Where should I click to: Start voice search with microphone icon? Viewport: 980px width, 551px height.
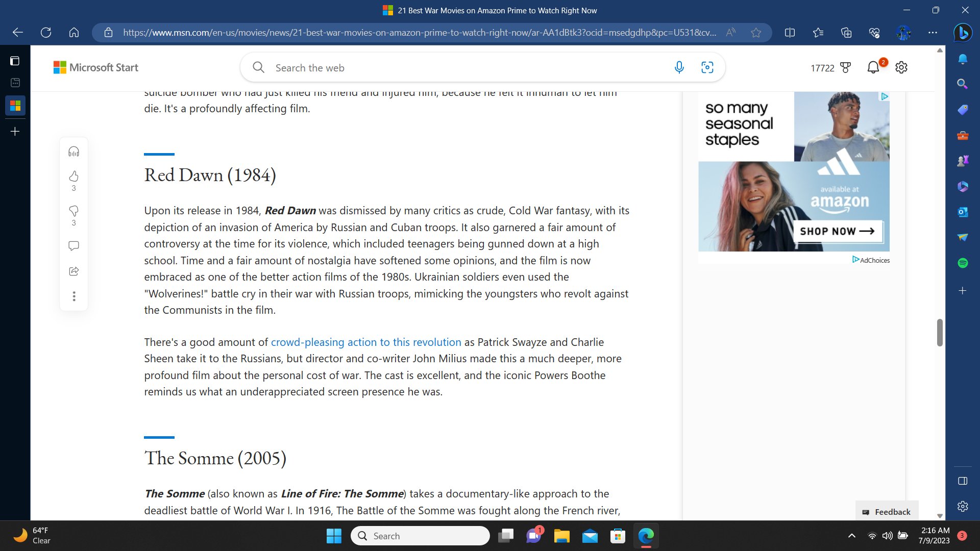point(679,67)
